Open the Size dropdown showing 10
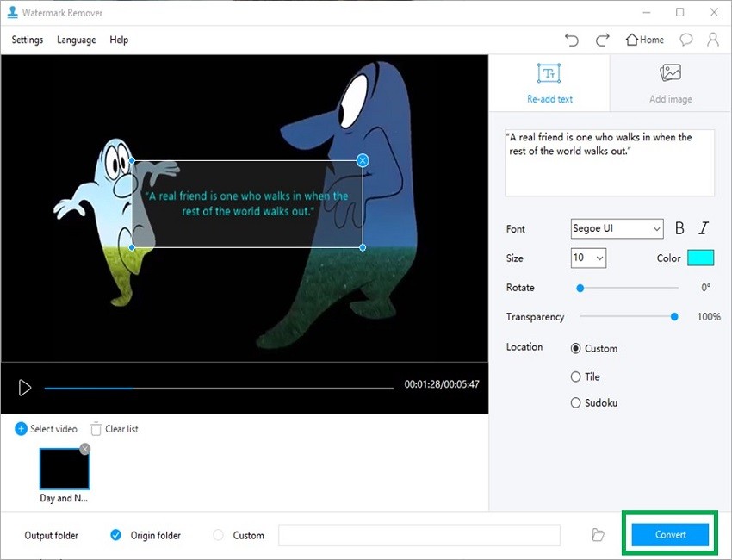The width and height of the screenshot is (732, 560). coord(588,258)
